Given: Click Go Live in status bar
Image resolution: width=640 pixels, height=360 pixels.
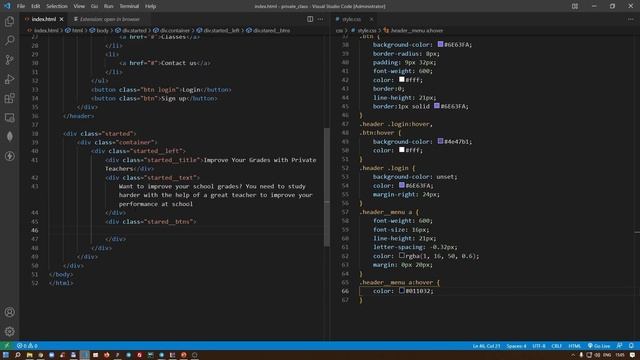Looking at the screenshot, I should pos(599,346).
